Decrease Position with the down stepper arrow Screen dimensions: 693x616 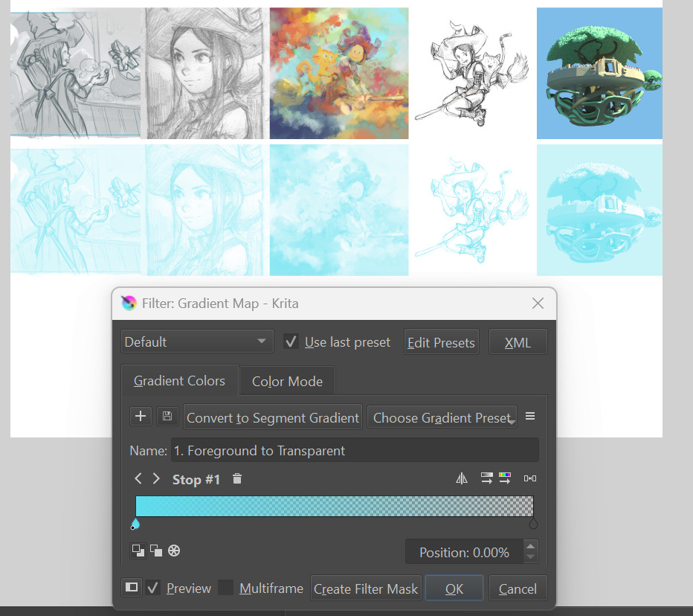(x=530, y=556)
